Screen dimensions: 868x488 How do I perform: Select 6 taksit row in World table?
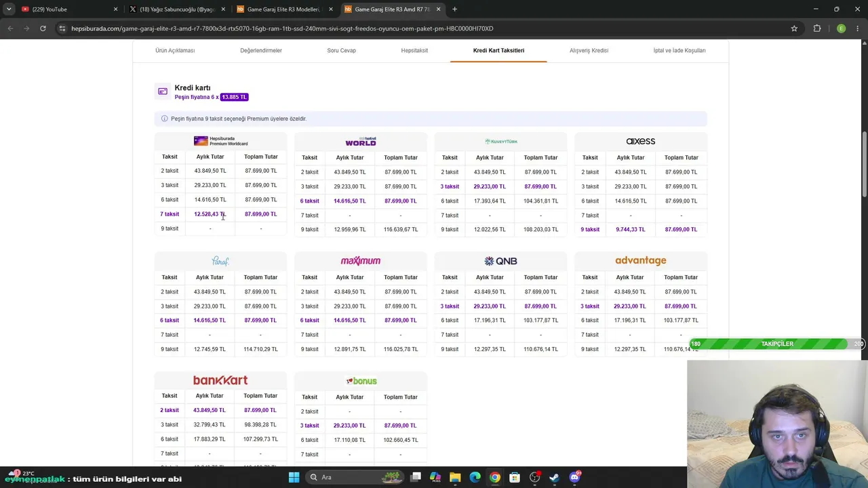361,201
